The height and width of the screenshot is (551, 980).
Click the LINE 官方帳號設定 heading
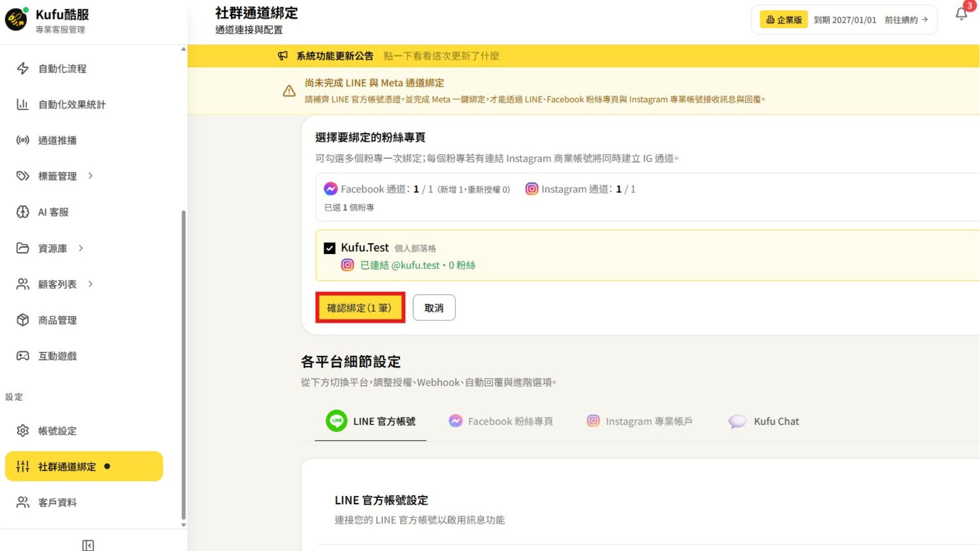point(381,500)
